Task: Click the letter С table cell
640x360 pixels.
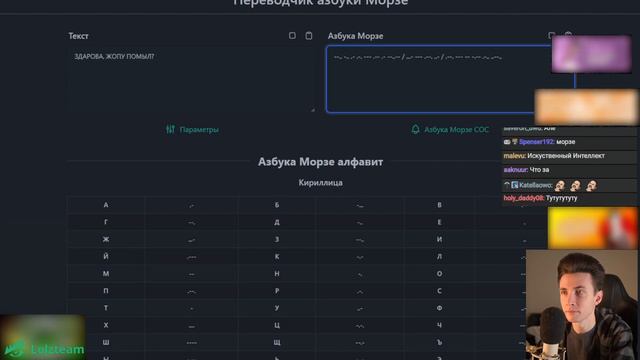Action: click(439, 291)
